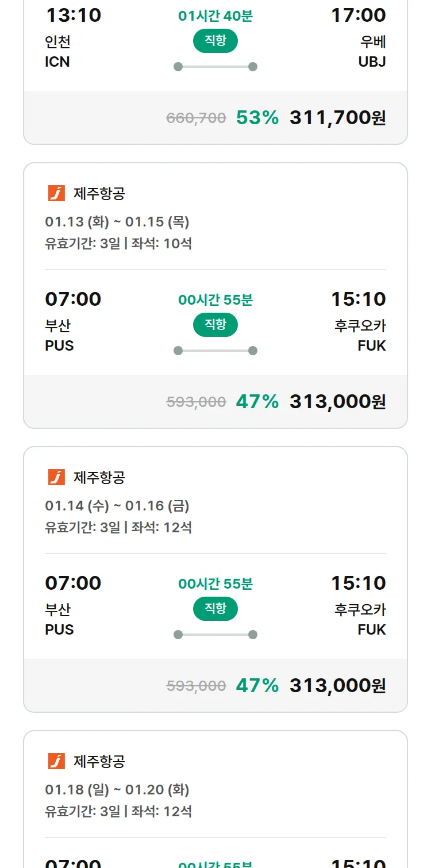
Task: Click 직항 badge on Incheon–Ube flight
Action: click(x=215, y=41)
